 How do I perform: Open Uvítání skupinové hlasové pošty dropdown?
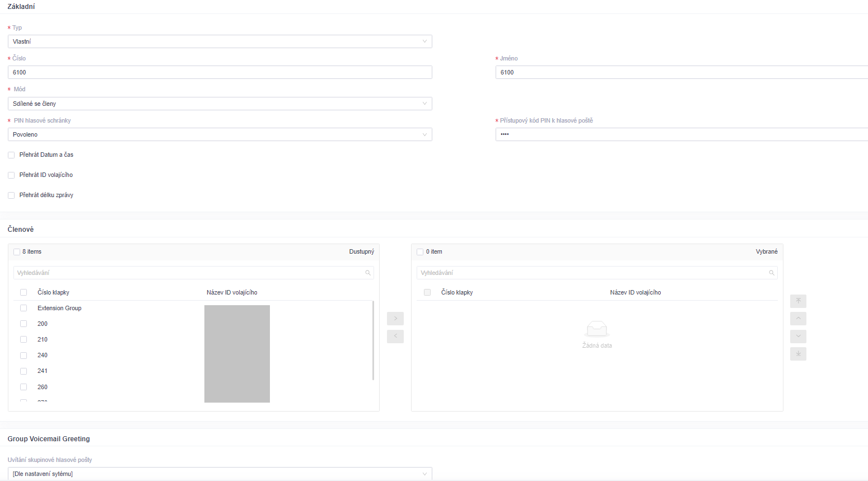tap(220, 474)
